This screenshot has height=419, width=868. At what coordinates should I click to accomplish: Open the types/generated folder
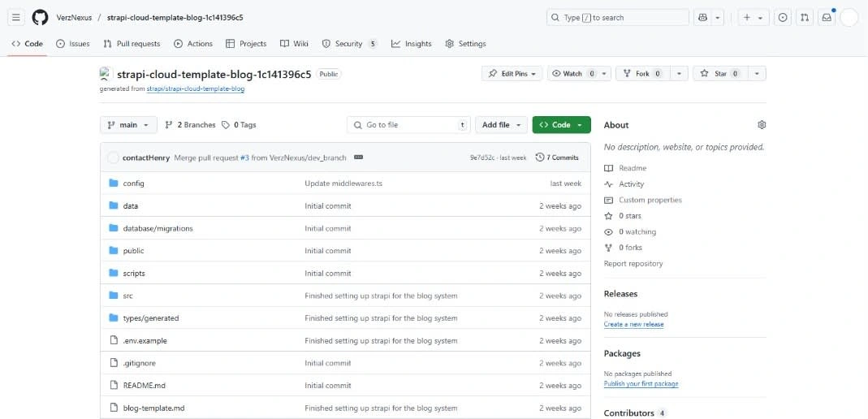click(x=151, y=318)
